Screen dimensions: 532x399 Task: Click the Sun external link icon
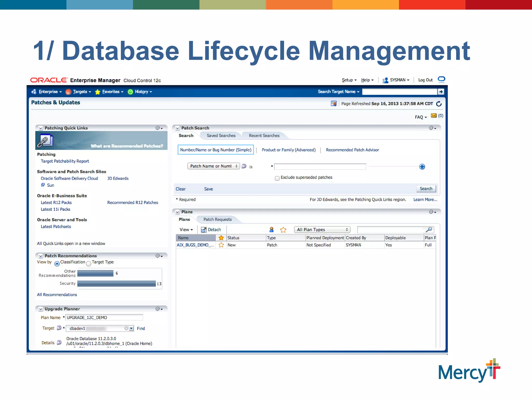43,185
